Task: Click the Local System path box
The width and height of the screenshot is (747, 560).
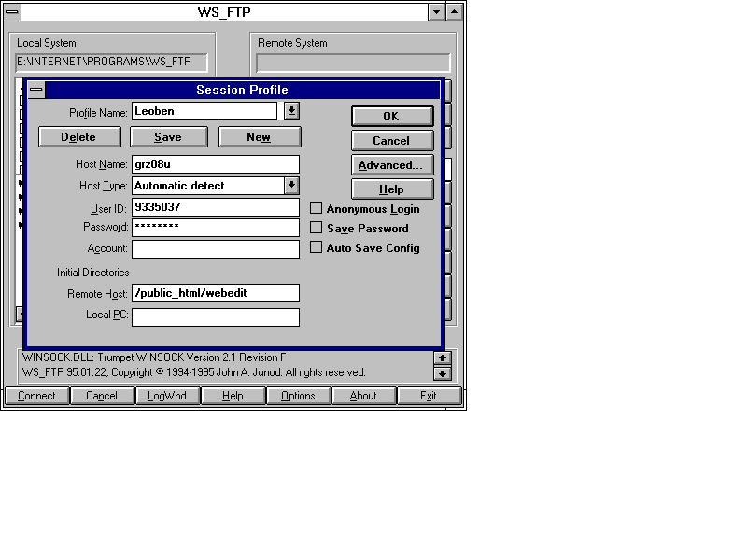Action: [x=111, y=63]
